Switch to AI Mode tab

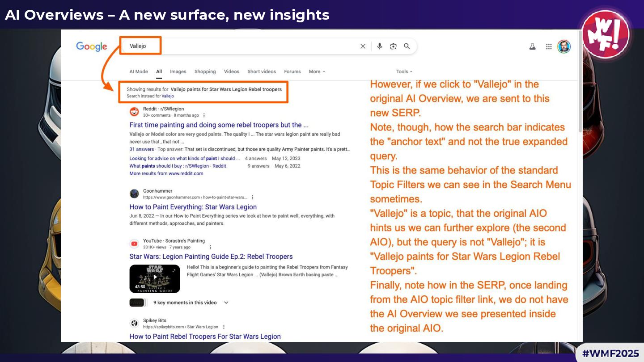tap(139, 72)
